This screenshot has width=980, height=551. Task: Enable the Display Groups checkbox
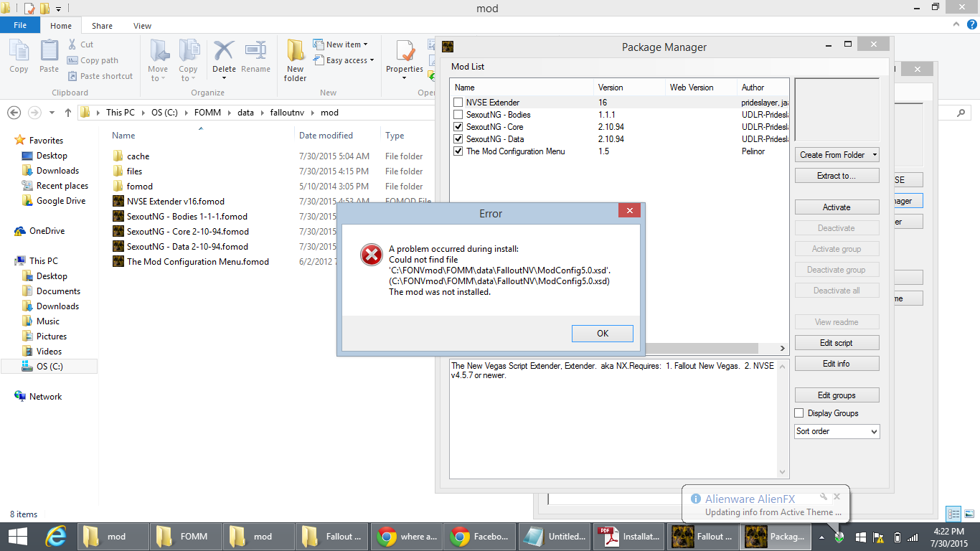799,413
